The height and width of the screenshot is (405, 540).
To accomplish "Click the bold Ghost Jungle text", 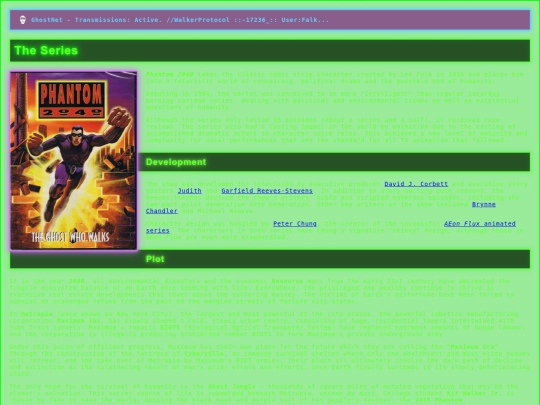I will (x=232, y=387).
